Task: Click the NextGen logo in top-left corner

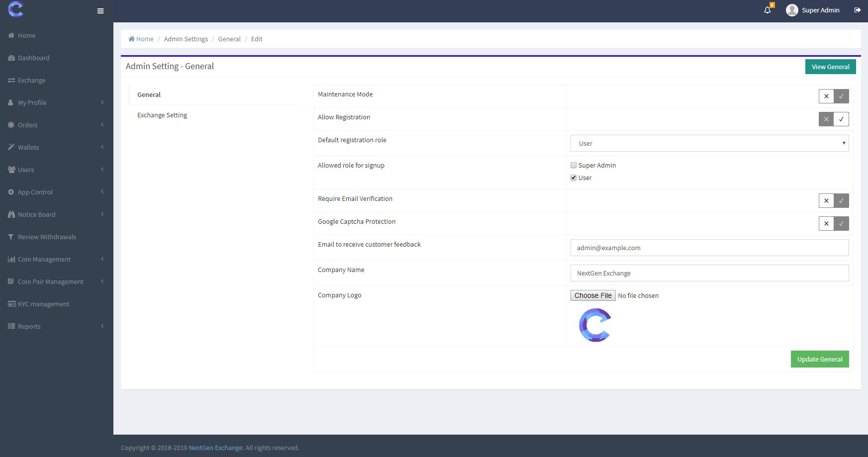Action: (x=16, y=9)
